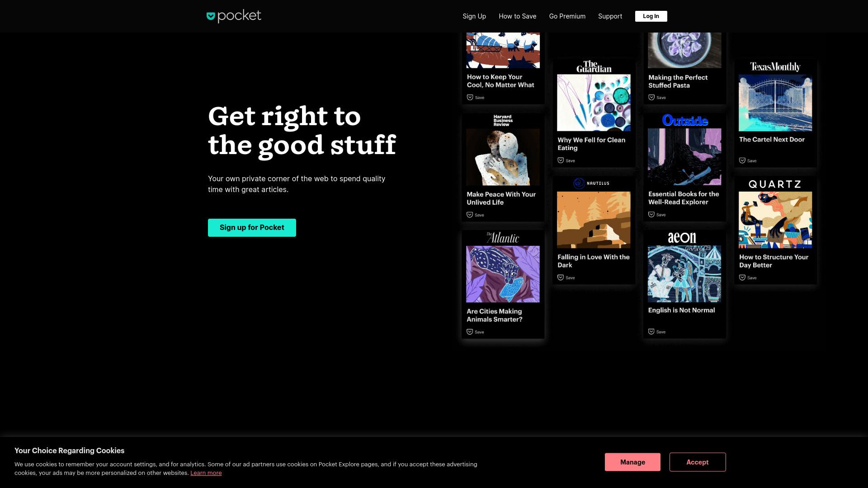868x488 pixels.
Task: Open the Support nav link
Action: pyautogui.click(x=610, y=16)
